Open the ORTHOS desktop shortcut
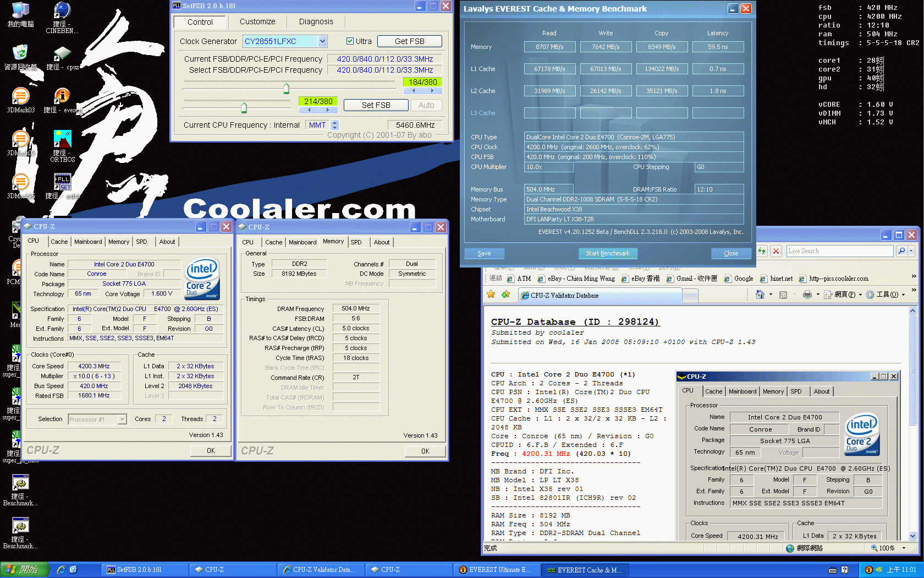This screenshot has height=578, width=924. click(x=62, y=146)
